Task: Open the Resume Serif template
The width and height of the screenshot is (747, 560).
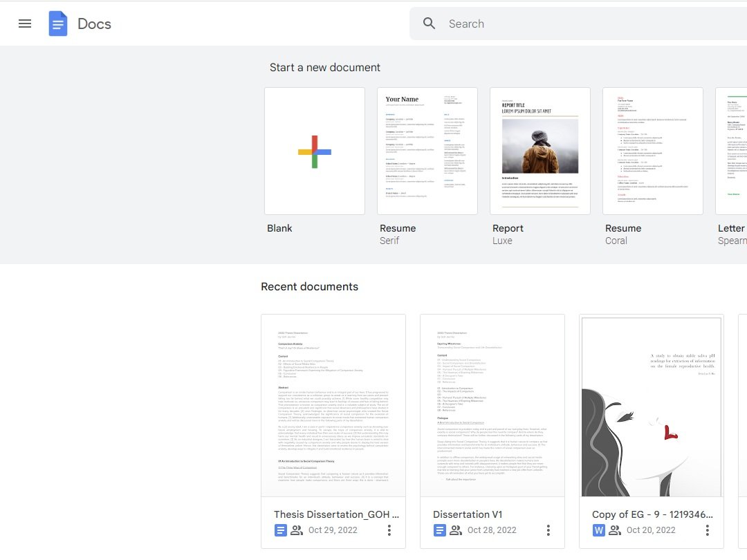Action: 427,151
